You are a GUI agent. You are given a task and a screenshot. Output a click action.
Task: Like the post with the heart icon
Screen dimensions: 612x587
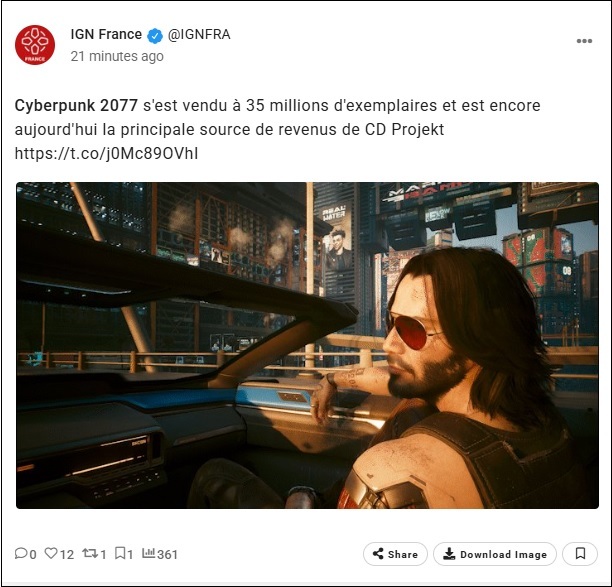click(x=51, y=553)
